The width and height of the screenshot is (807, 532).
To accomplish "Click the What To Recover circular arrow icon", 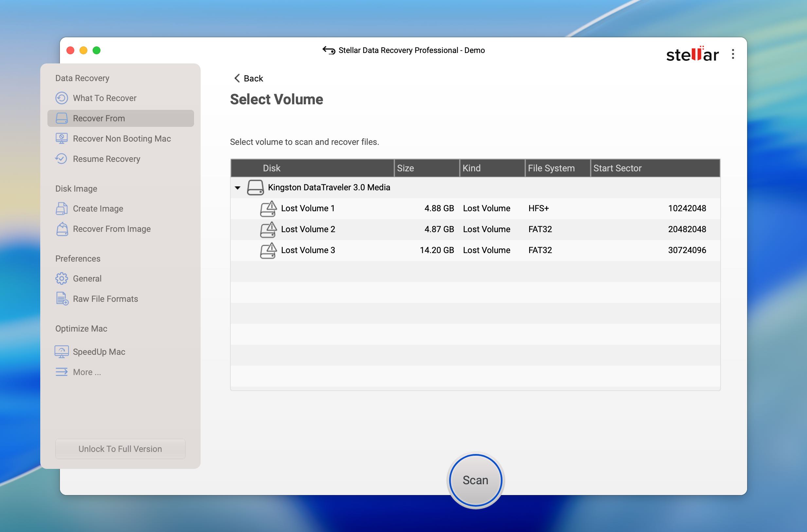I will point(62,98).
